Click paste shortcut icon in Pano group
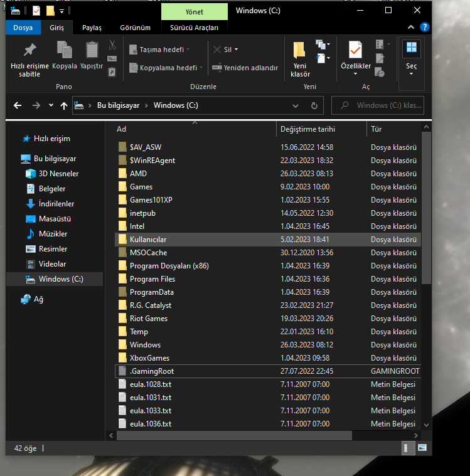 pos(112,72)
